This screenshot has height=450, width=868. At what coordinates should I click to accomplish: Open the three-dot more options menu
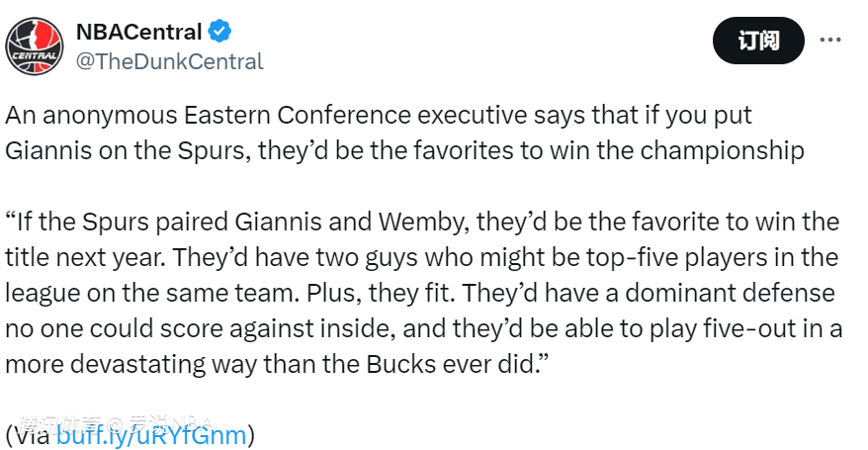click(x=831, y=40)
